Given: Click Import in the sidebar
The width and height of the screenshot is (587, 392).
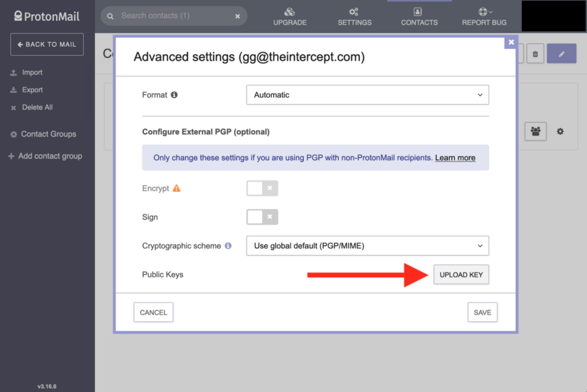Looking at the screenshot, I should (27, 72).
